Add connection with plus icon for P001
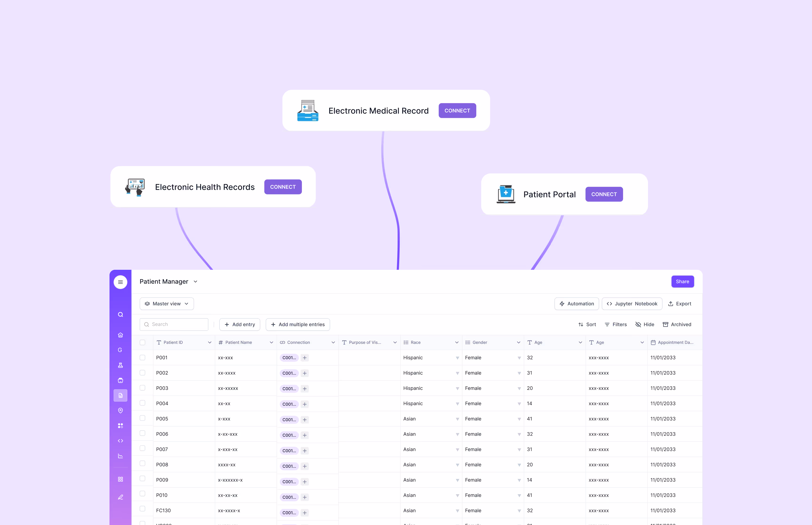This screenshot has width=812, height=525. [305, 358]
